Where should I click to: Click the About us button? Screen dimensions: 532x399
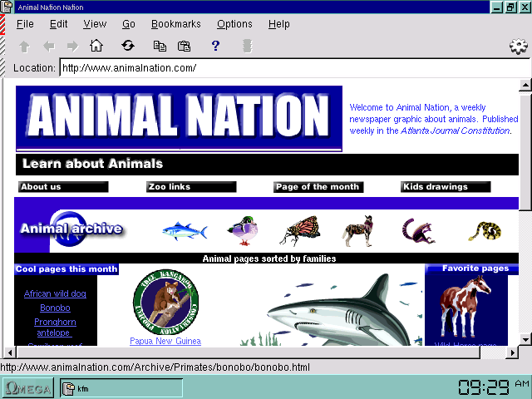point(63,187)
